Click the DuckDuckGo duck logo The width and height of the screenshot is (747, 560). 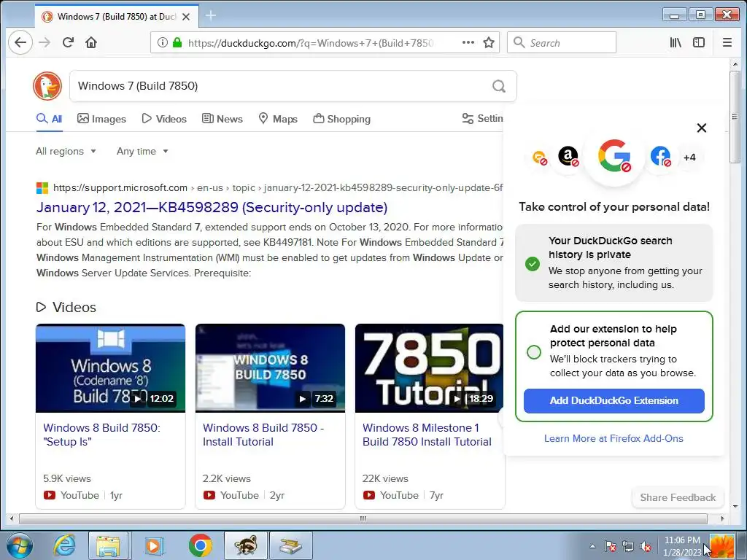tap(47, 86)
